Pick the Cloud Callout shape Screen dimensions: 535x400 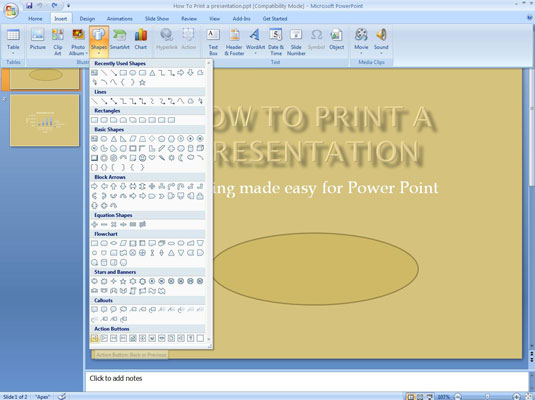pos(123,310)
